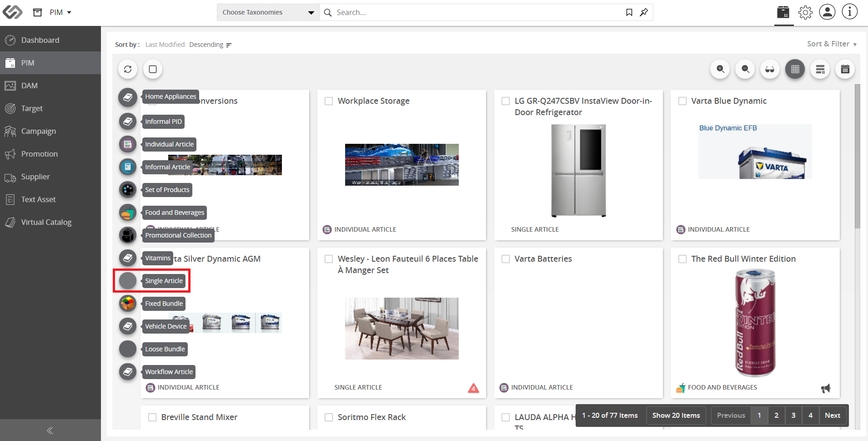Image resolution: width=868 pixels, height=441 pixels.
Task: Check the Wesley - Leon Fauteuil checkbox
Action: tap(329, 259)
